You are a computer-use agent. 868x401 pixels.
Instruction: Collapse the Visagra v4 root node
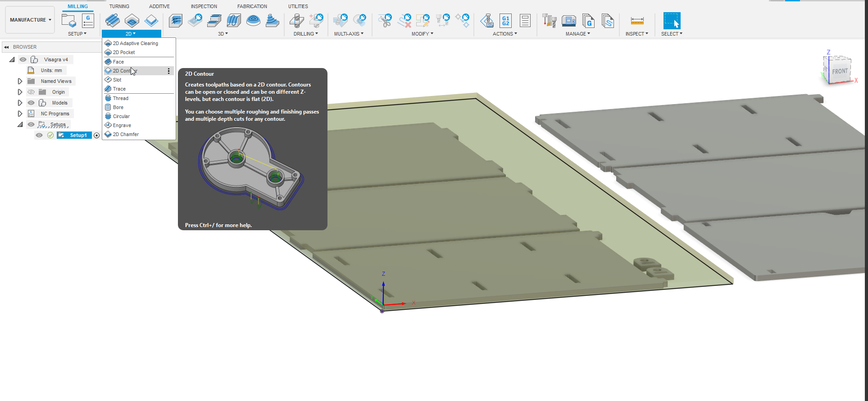[x=12, y=59]
